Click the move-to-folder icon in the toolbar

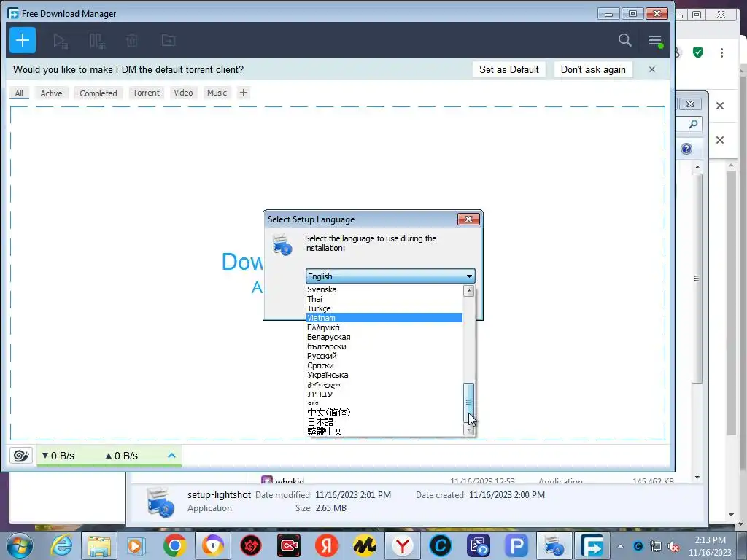tap(169, 41)
